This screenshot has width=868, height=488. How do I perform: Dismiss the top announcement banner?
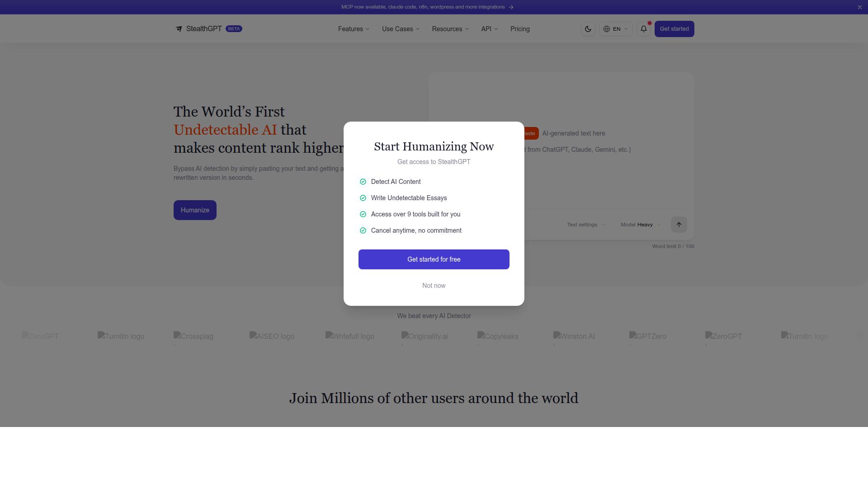click(859, 7)
